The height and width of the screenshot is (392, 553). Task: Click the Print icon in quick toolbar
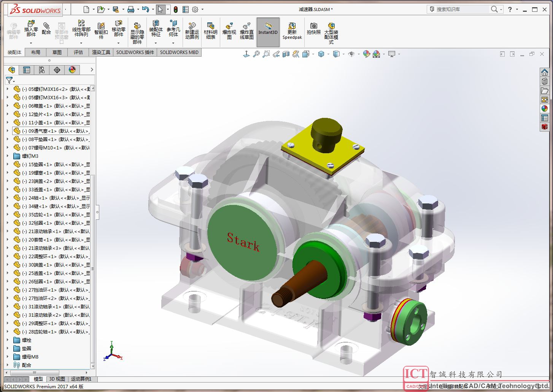[x=130, y=10]
